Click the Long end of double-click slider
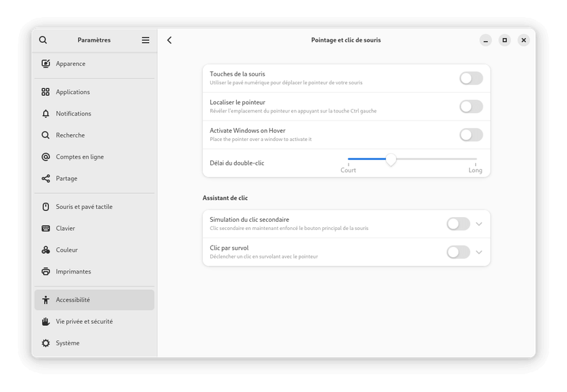 (x=475, y=170)
